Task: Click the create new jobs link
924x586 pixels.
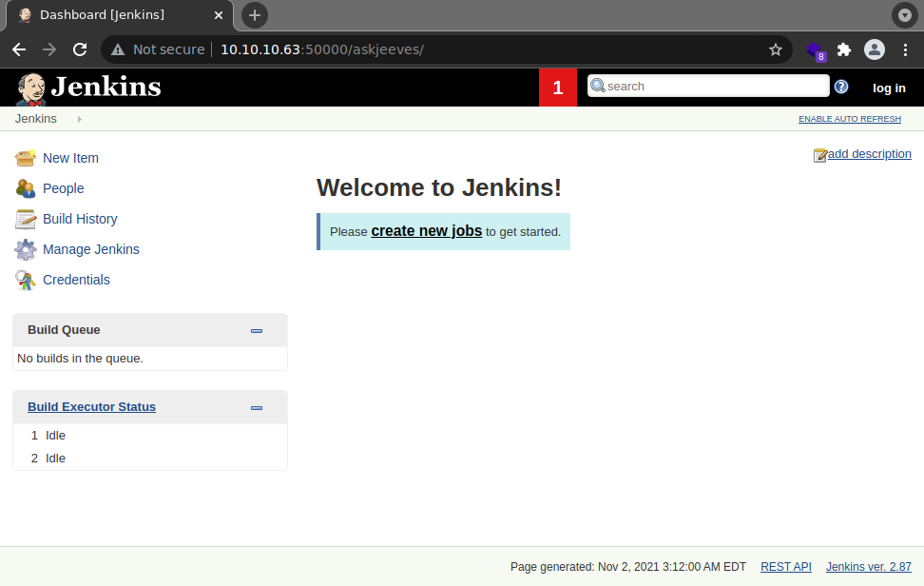Action: coord(426,230)
